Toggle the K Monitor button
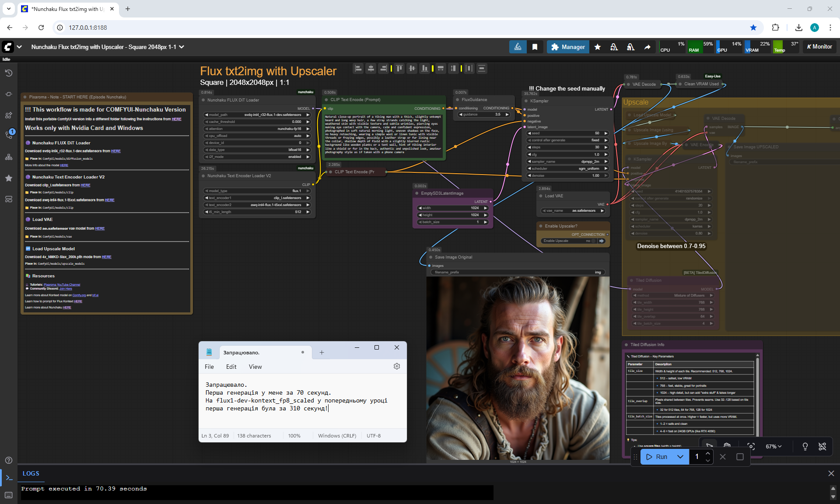 [x=819, y=47]
